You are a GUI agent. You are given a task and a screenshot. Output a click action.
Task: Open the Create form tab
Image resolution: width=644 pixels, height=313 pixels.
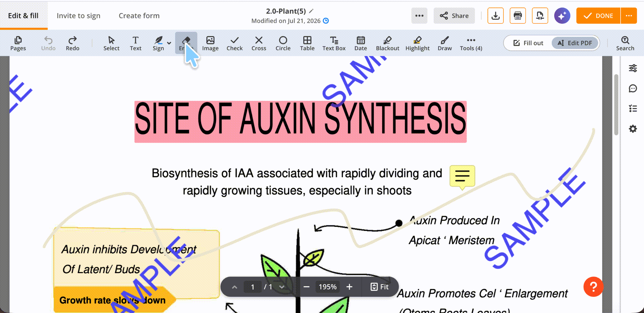(139, 16)
